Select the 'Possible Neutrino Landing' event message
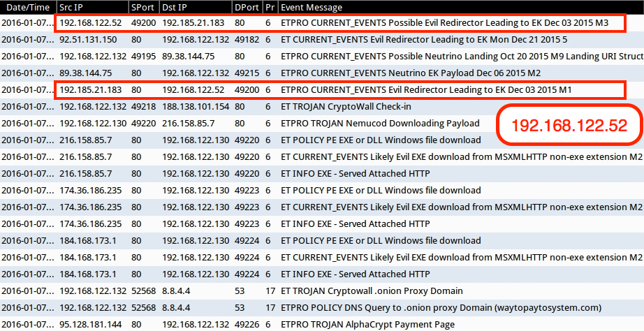Image resolution: width=644 pixels, height=331 pixels. [x=462, y=57]
